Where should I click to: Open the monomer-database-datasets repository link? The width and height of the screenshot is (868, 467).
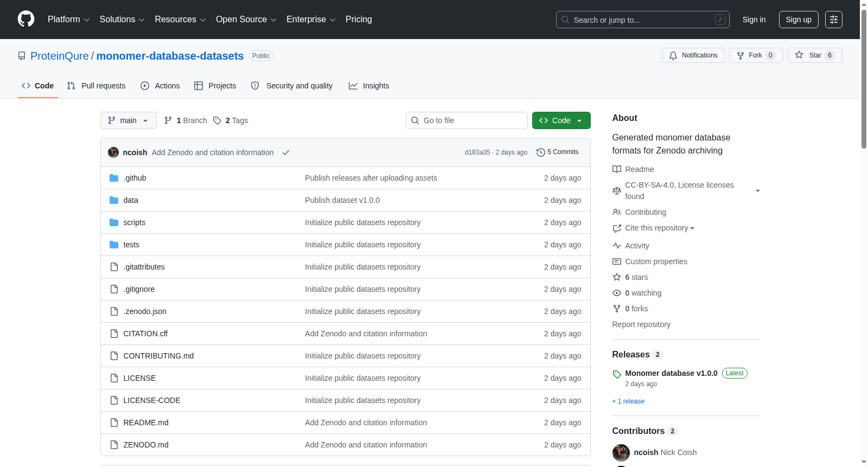click(170, 56)
